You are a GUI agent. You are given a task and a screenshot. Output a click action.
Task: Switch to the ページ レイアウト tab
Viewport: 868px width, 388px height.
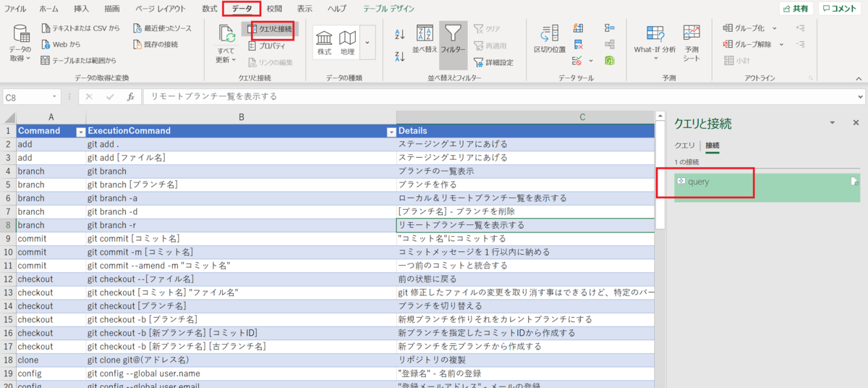pos(161,9)
